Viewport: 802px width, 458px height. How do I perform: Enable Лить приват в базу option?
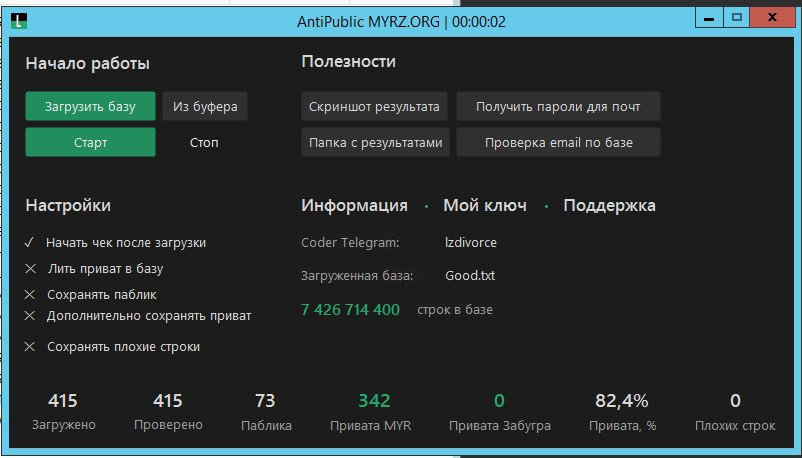pos(30,269)
